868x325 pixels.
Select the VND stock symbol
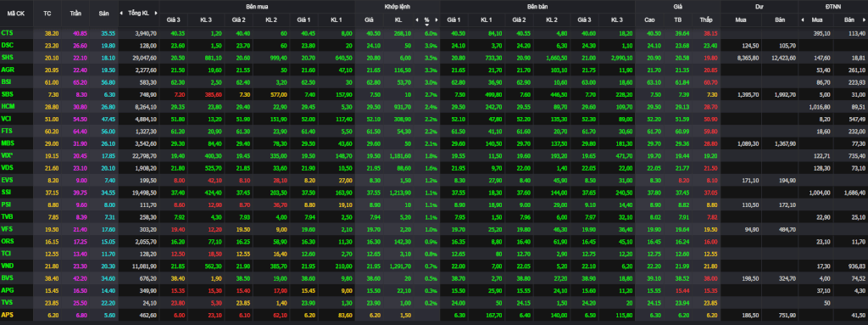[8, 265]
